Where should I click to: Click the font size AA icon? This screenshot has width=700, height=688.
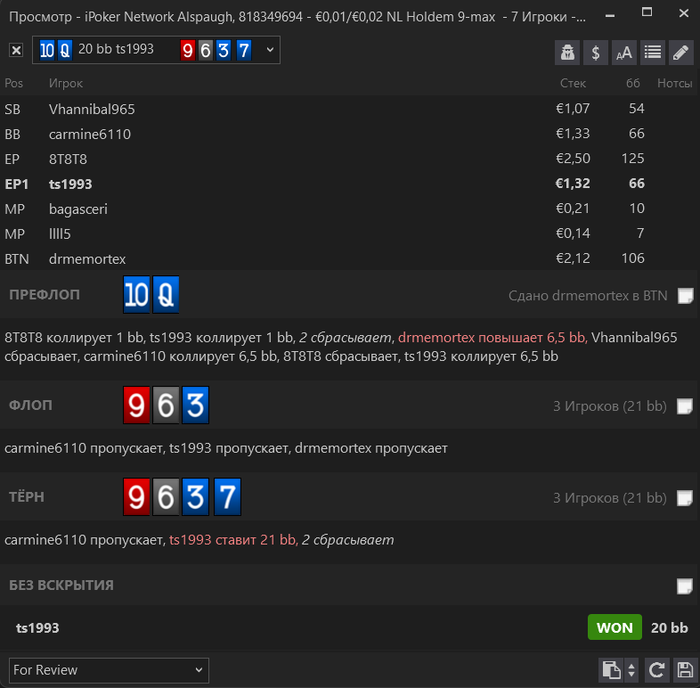[624, 52]
